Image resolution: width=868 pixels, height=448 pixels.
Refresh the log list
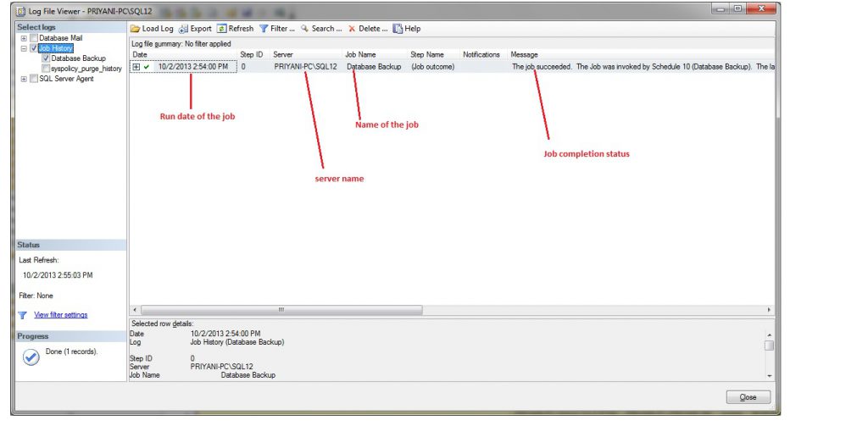221,29
